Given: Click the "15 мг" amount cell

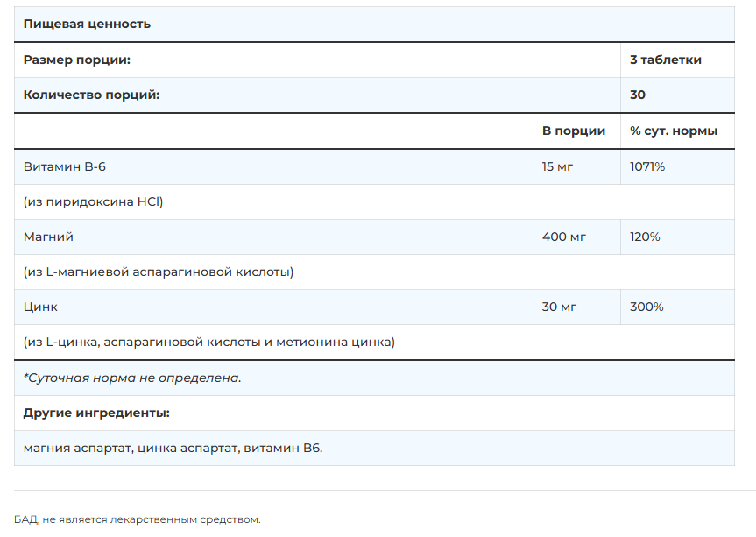Looking at the screenshot, I should tap(557, 166).
